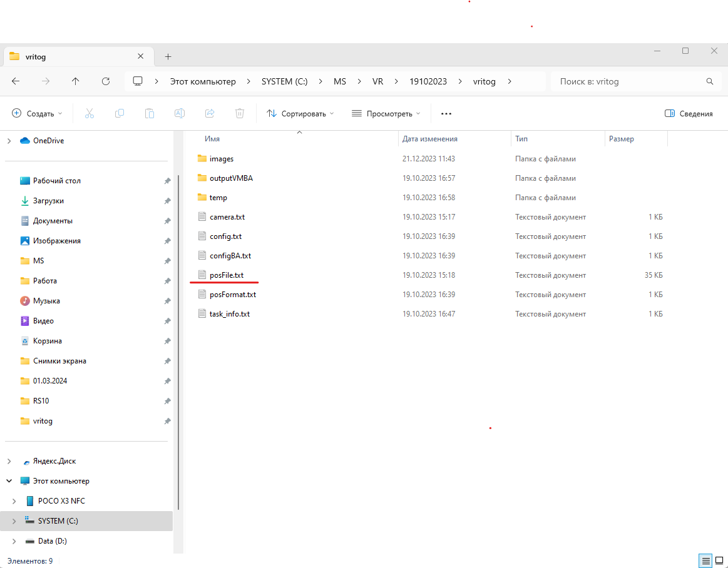Open the Создать dropdown menu
Screen dimensions: 728x568
(x=37, y=114)
